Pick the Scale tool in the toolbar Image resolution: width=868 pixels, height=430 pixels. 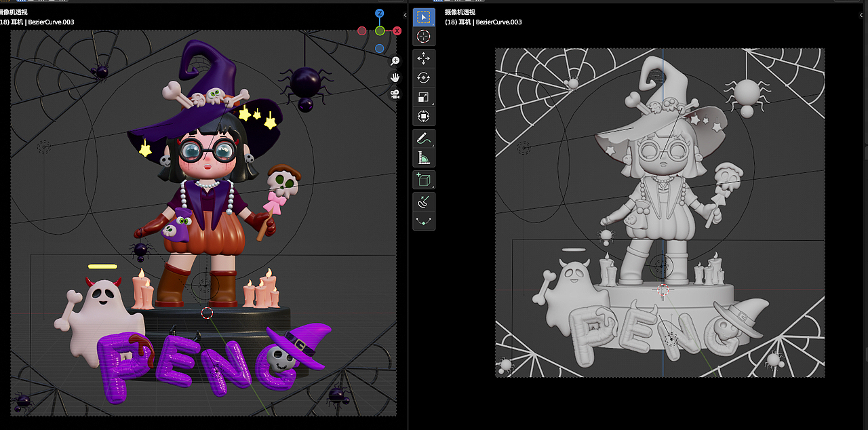(x=424, y=97)
